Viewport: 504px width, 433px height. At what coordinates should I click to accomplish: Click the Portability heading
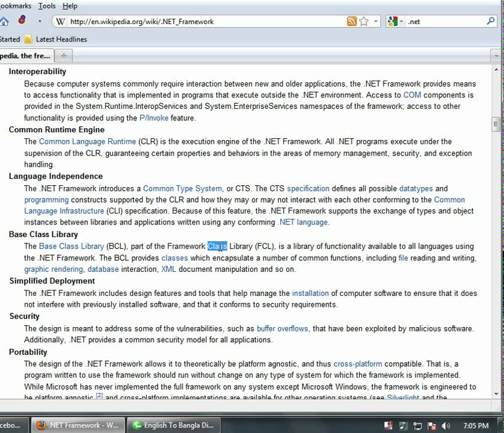pyautogui.click(x=28, y=352)
